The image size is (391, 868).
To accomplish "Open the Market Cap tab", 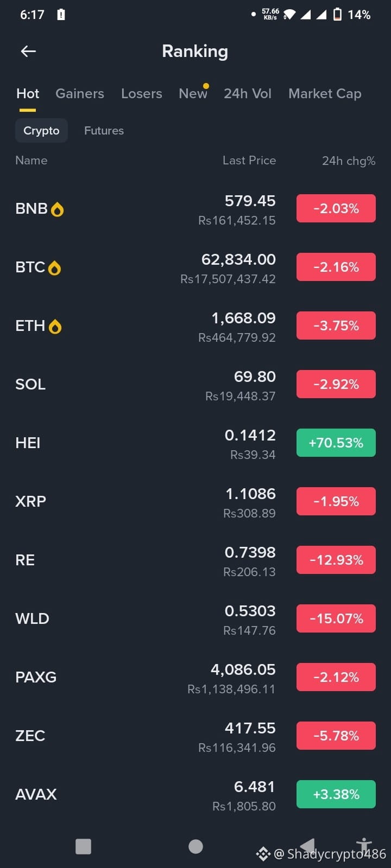I will (x=325, y=93).
